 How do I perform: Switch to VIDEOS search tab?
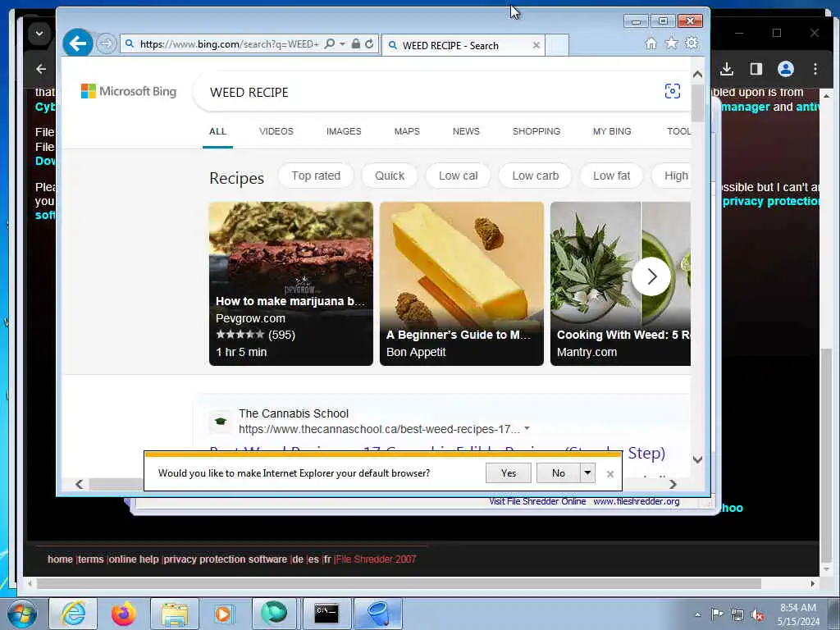coord(276,131)
